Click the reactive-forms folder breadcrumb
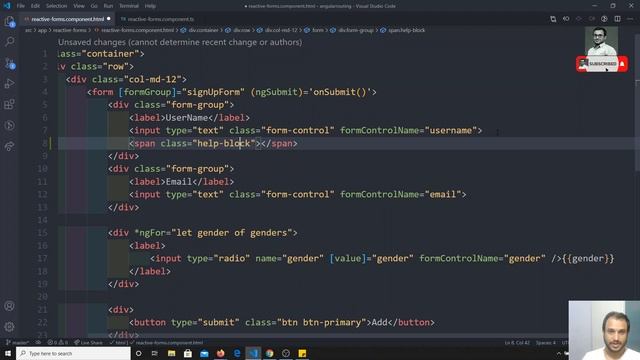Image resolution: width=640 pixels, height=360 pixels. (x=69, y=30)
